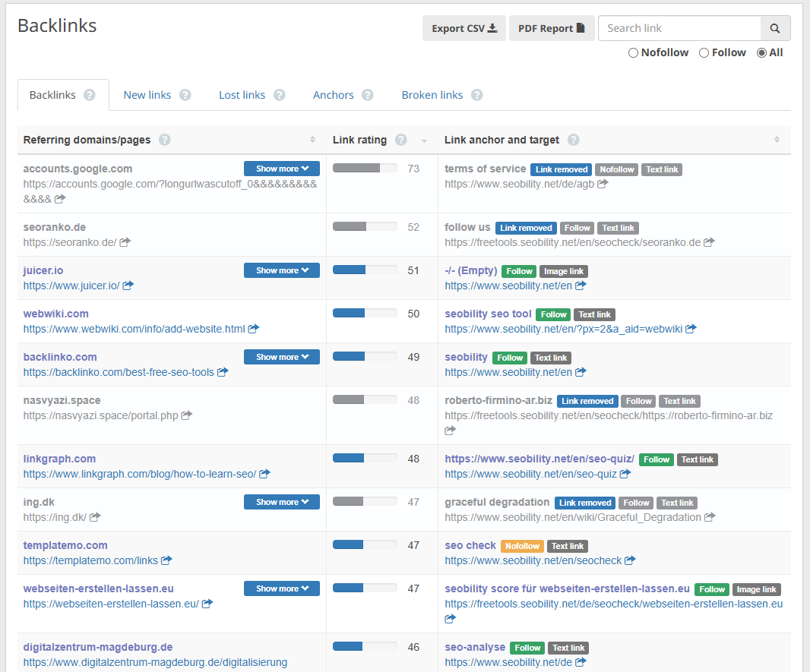Open external icon for seobility.net/en/seocheck target
The image size is (810, 672).
click(630, 560)
